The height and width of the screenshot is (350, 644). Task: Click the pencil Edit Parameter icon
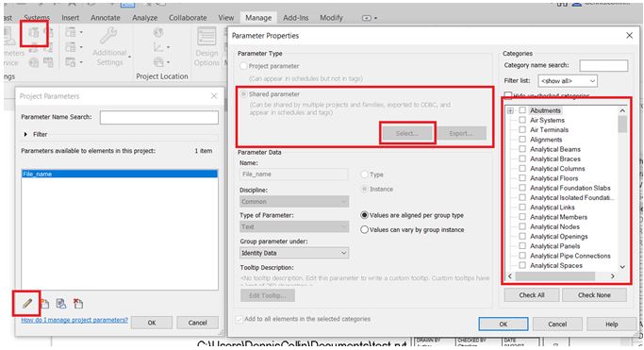(27, 304)
